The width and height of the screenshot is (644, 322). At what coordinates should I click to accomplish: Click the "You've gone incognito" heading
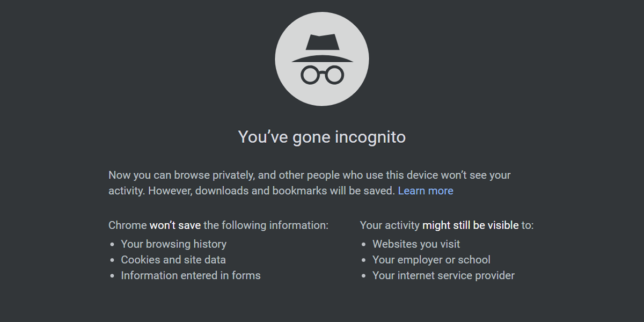click(322, 137)
